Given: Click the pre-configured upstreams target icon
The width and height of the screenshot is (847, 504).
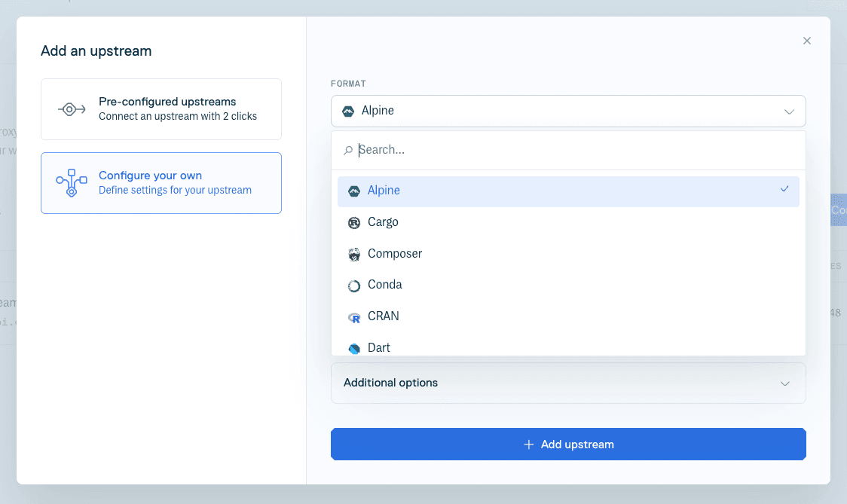Looking at the screenshot, I should pyautogui.click(x=72, y=109).
